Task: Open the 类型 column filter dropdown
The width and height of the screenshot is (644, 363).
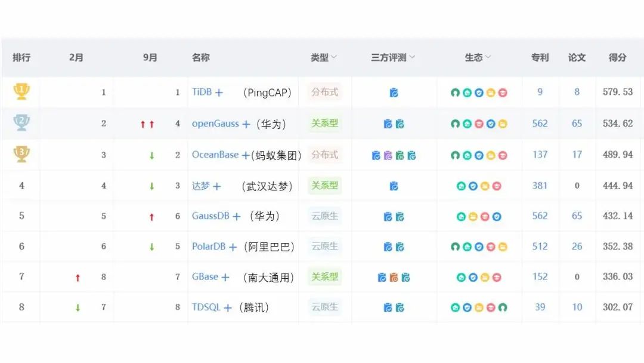Action: (333, 57)
